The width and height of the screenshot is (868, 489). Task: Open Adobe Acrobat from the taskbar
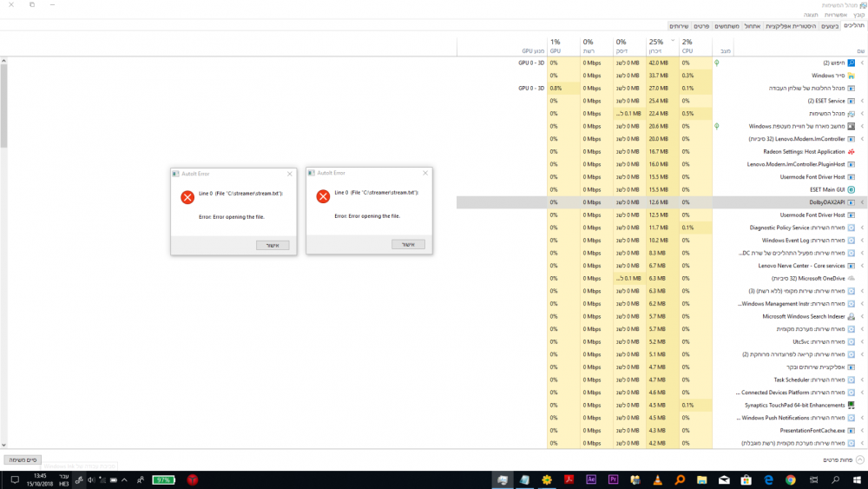coord(569,480)
